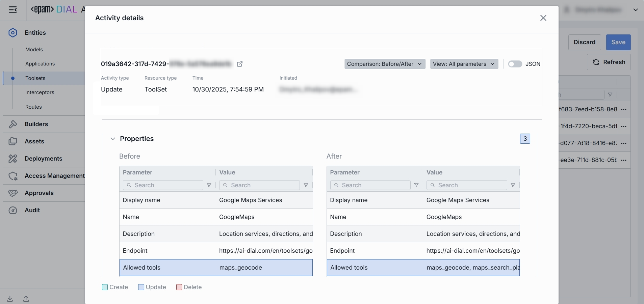Toggle the Delete legend checkbox
This screenshot has height=304, width=644.
(x=179, y=287)
